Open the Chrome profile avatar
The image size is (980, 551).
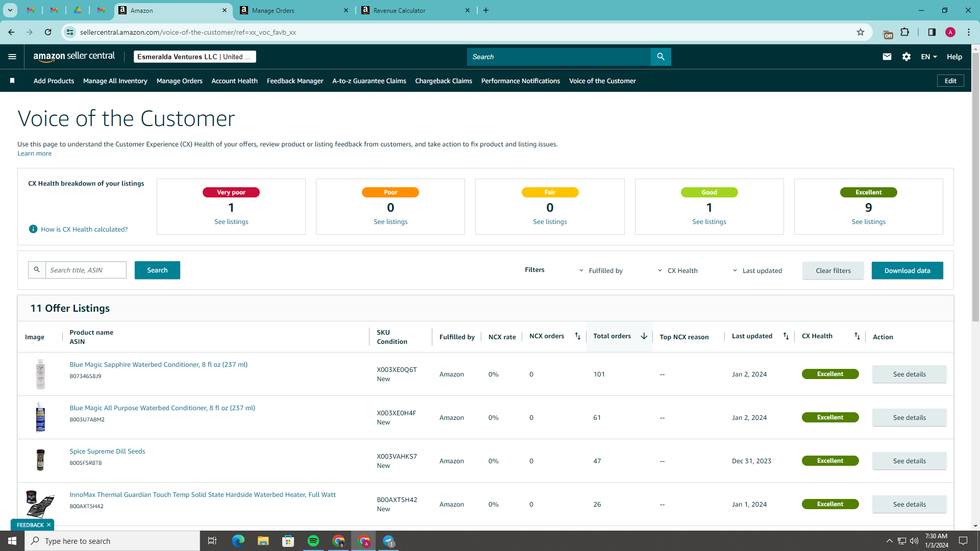[x=950, y=32]
